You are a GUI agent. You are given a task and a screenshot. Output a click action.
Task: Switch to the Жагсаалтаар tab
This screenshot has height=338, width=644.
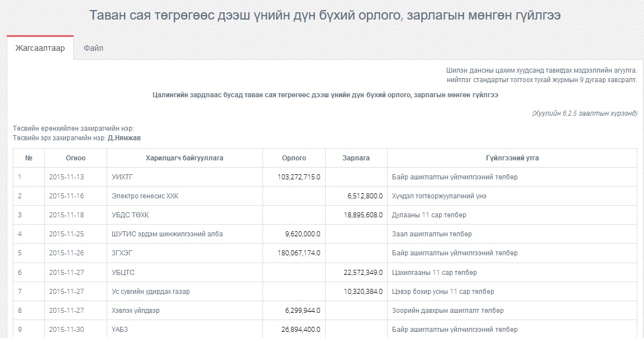point(40,48)
